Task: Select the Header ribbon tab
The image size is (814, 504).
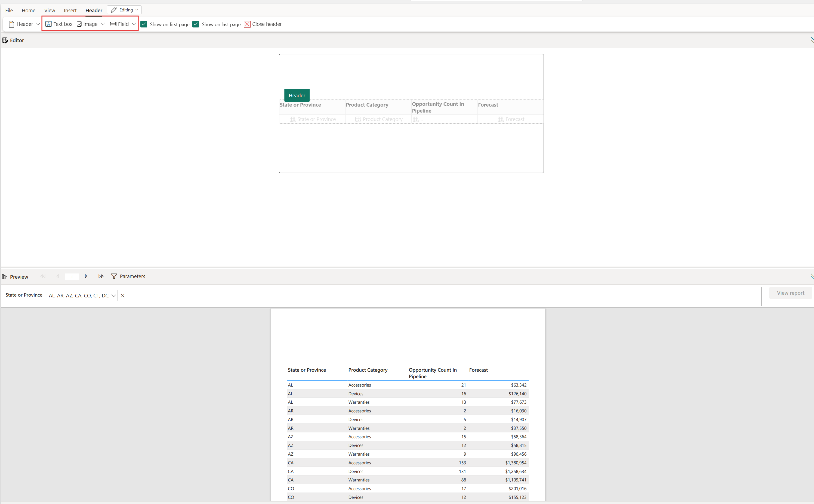Action: coord(94,10)
